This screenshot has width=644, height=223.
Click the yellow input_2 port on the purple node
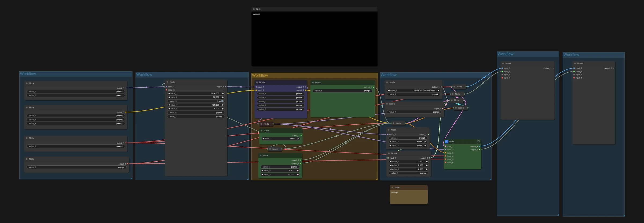pos(256,90)
